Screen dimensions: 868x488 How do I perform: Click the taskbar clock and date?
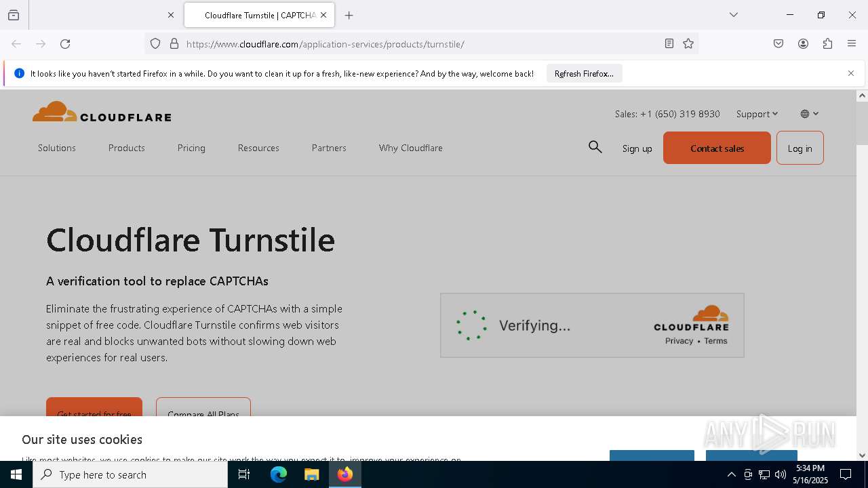click(x=810, y=474)
